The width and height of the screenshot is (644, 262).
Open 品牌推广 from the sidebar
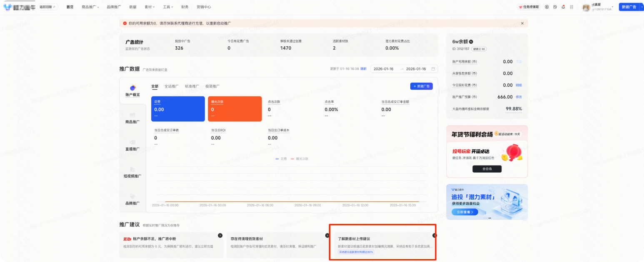(132, 203)
